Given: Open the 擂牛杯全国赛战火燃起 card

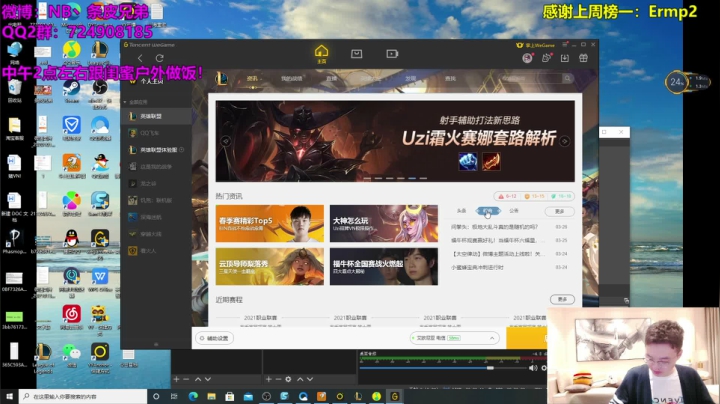Looking at the screenshot, I should pyautogui.click(x=384, y=267).
